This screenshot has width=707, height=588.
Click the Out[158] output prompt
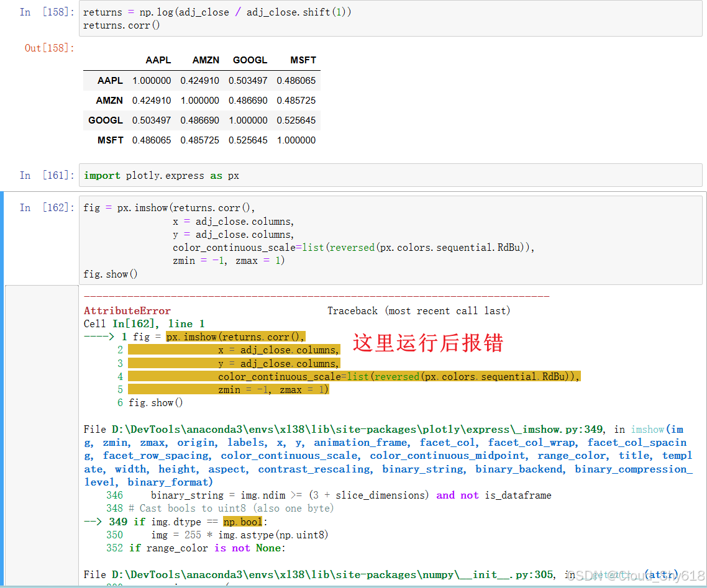(x=50, y=48)
